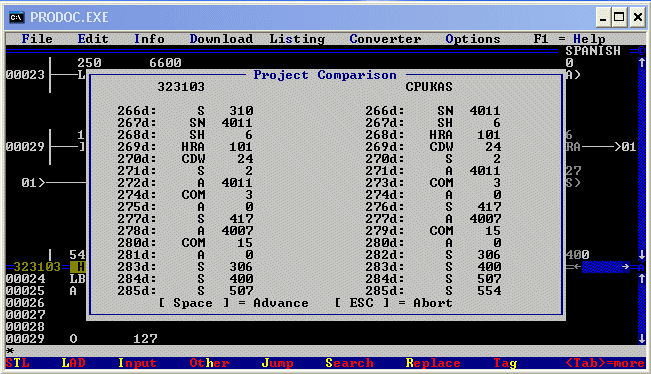651x374 pixels.
Task: Click the [ Space ] = Advance hint
Action: point(233,303)
